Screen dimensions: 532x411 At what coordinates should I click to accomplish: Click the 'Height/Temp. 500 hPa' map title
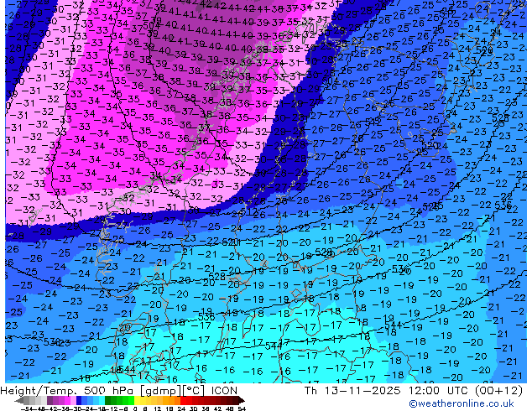pyautogui.click(x=67, y=391)
